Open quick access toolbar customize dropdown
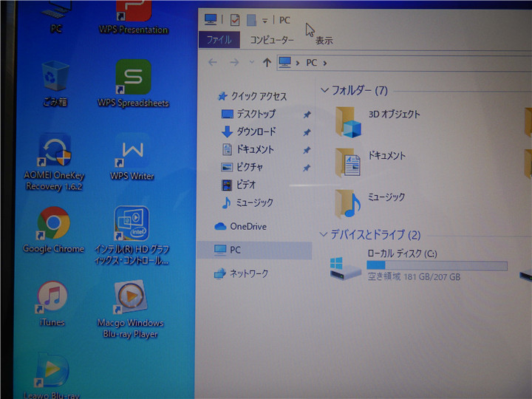The image size is (532, 399). (x=265, y=21)
